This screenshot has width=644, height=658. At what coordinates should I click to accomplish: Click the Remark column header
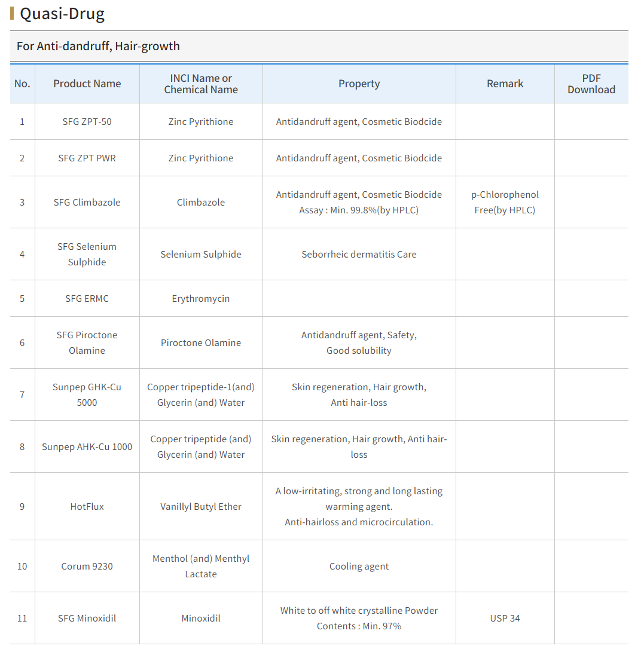click(505, 84)
